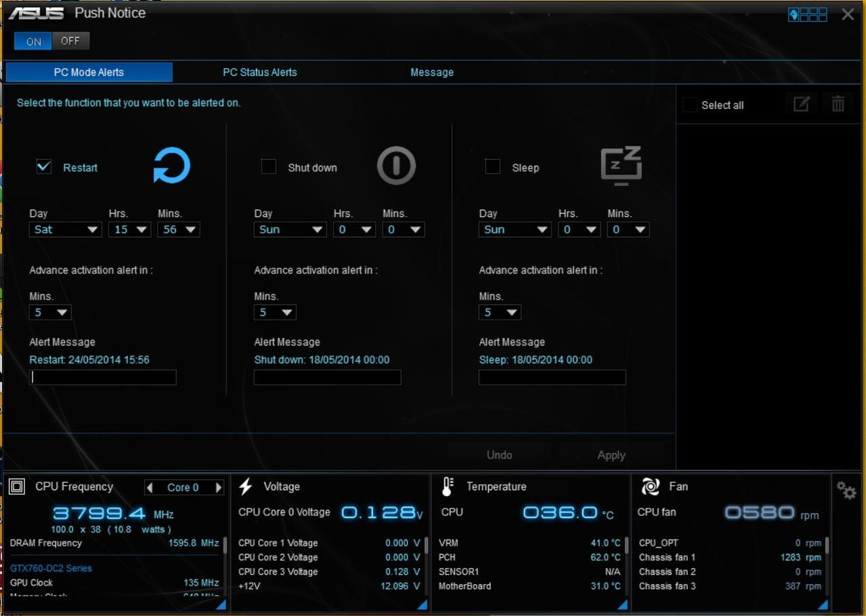The width and height of the screenshot is (866, 616).
Task: Click the Shut down power icon
Action: (x=396, y=166)
